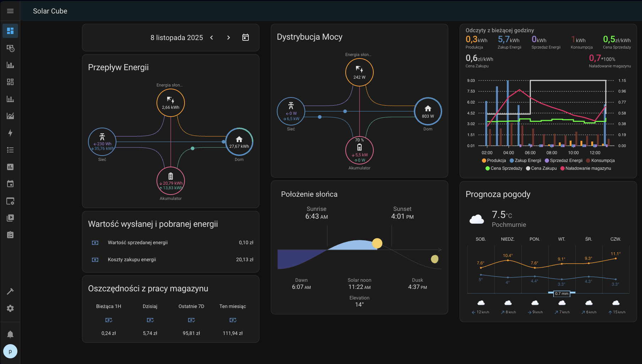Open the Energy lightning bolt sidebar icon
Viewport: 642px width, 364px height.
[10, 133]
